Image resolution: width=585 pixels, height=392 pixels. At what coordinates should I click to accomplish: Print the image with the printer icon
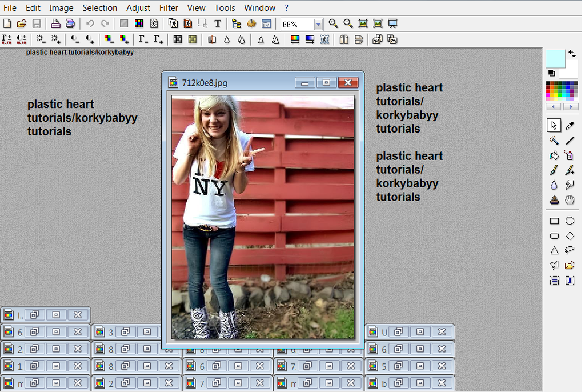pos(55,23)
